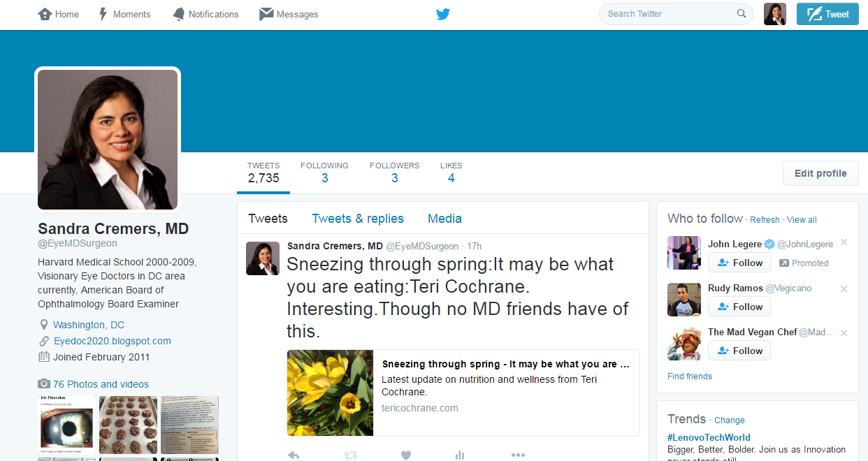Click the @EyeMDSurgeon handle under the profile name

click(x=78, y=244)
